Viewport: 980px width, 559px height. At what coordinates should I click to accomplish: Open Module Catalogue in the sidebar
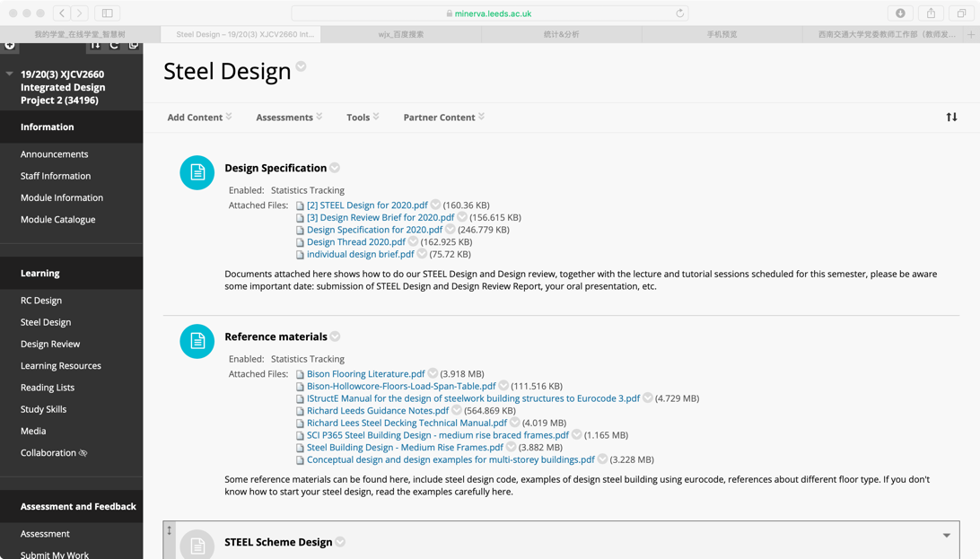click(58, 220)
